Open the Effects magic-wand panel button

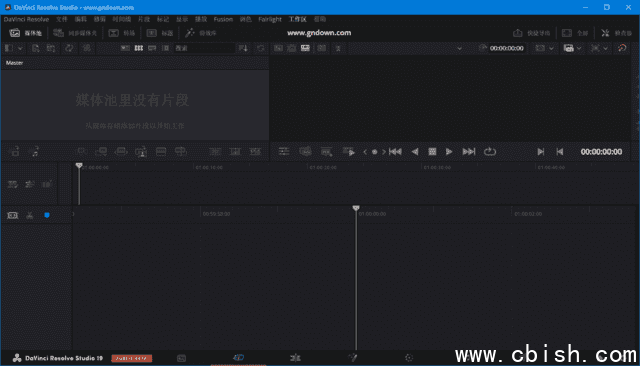(200, 33)
